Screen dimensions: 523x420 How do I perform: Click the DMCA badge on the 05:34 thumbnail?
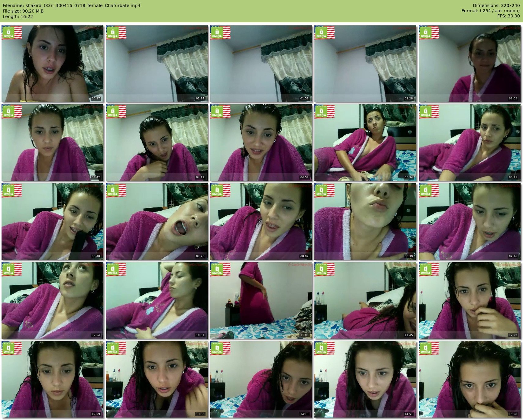[x=325, y=112]
